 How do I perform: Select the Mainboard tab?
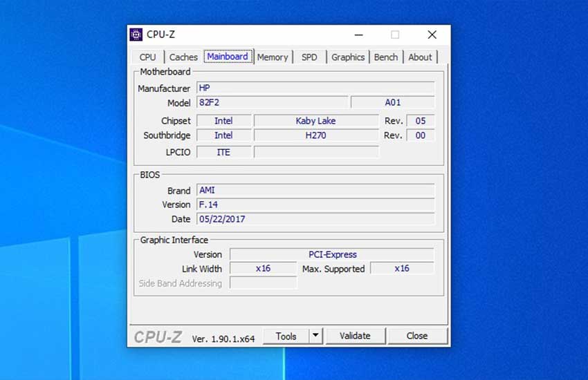(228, 57)
